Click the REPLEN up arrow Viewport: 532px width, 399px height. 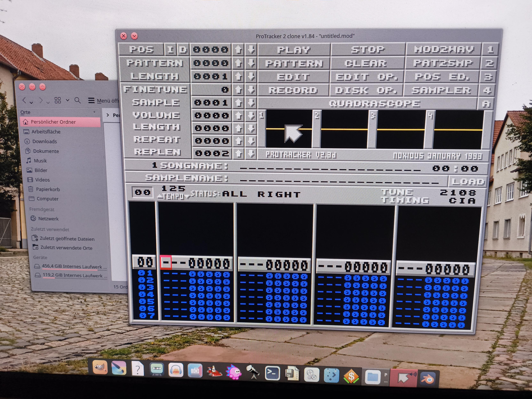239,153
